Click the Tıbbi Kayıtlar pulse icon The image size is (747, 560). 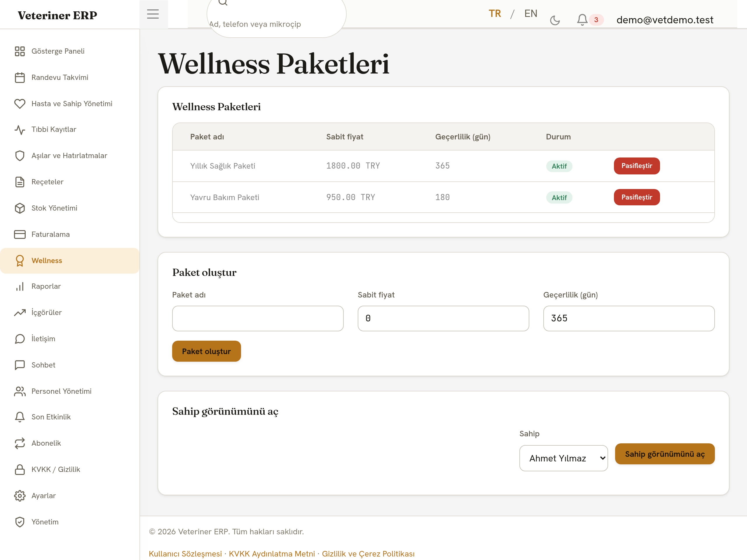pyautogui.click(x=20, y=129)
